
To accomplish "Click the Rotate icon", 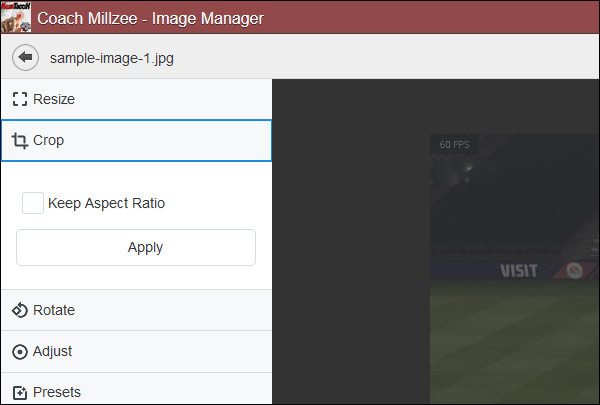I will click(19, 310).
